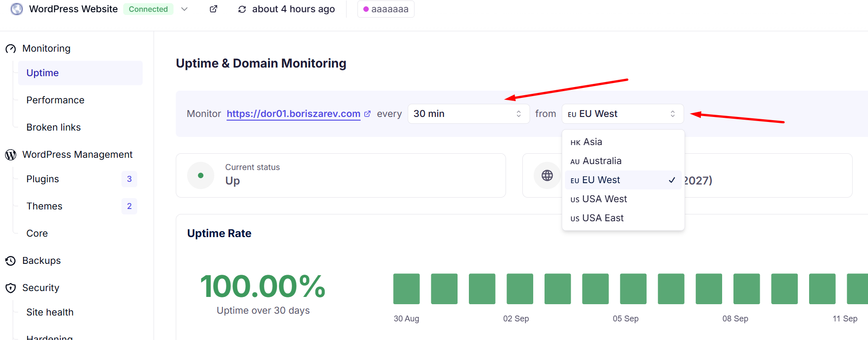The width and height of the screenshot is (868, 340).
Task: Click the Backups history icon
Action: coord(11,261)
